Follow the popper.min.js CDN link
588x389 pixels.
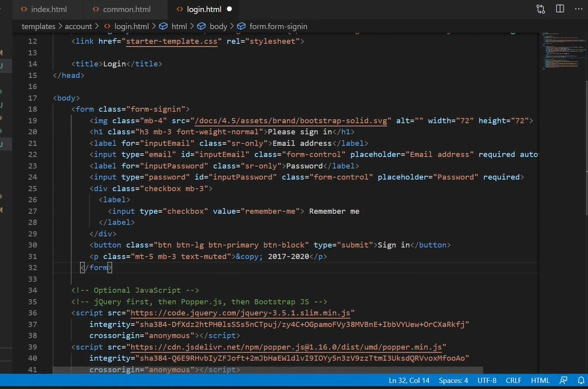(286, 347)
